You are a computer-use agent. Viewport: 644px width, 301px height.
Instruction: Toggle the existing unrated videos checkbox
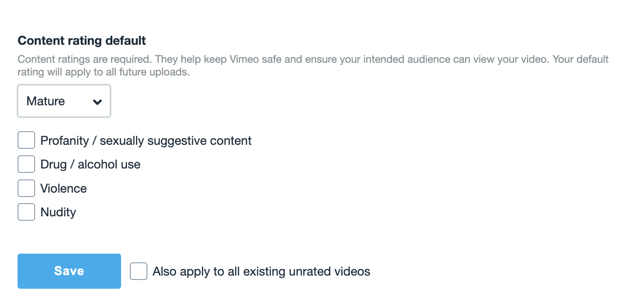[139, 271]
